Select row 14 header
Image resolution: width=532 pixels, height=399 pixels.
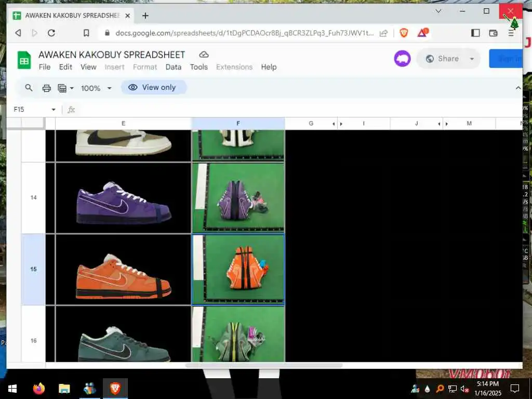click(33, 198)
